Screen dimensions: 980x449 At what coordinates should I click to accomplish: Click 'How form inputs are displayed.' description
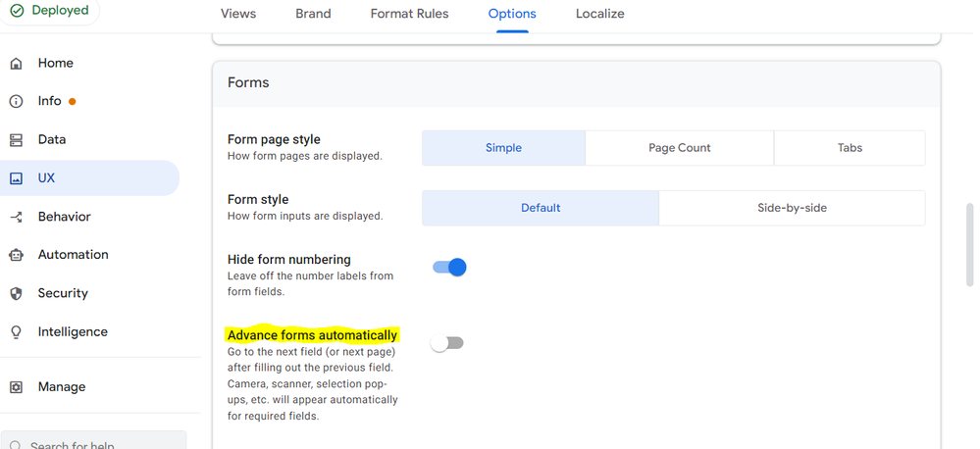pos(305,216)
